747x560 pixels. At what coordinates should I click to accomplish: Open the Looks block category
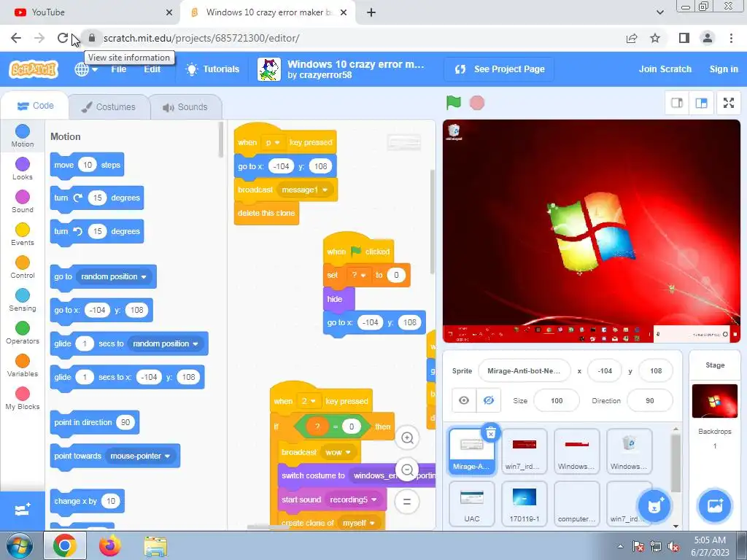[x=23, y=168]
